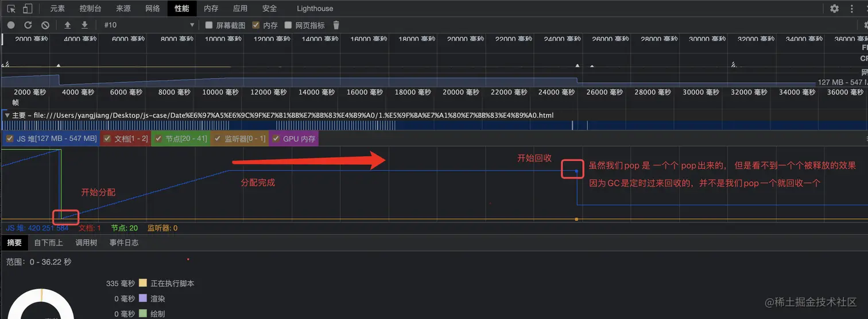The image size is (868, 319).
Task: Click reload and record profiling icon
Action: point(28,25)
